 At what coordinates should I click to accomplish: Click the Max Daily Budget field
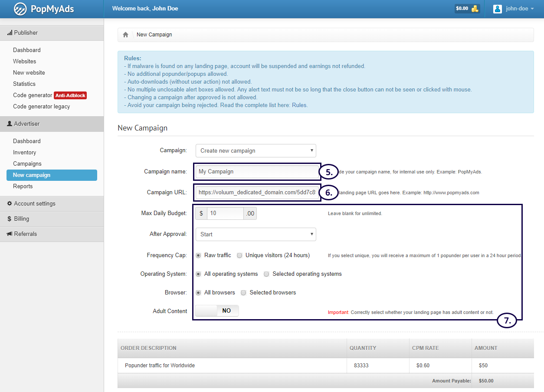225,213
